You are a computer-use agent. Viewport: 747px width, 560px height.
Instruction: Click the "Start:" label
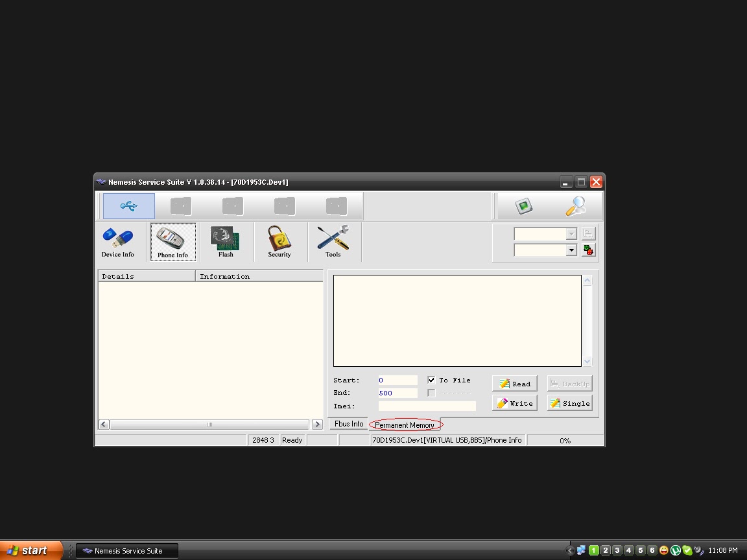(346, 380)
